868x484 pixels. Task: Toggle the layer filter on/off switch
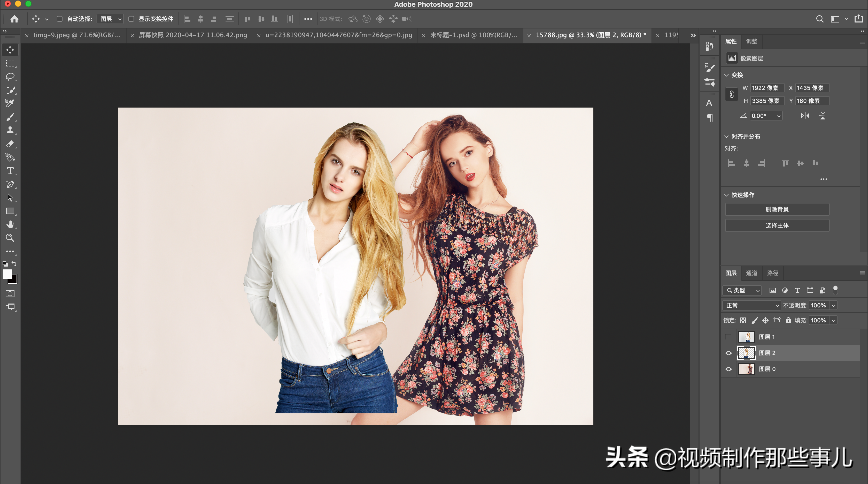pyautogui.click(x=835, y=290)
